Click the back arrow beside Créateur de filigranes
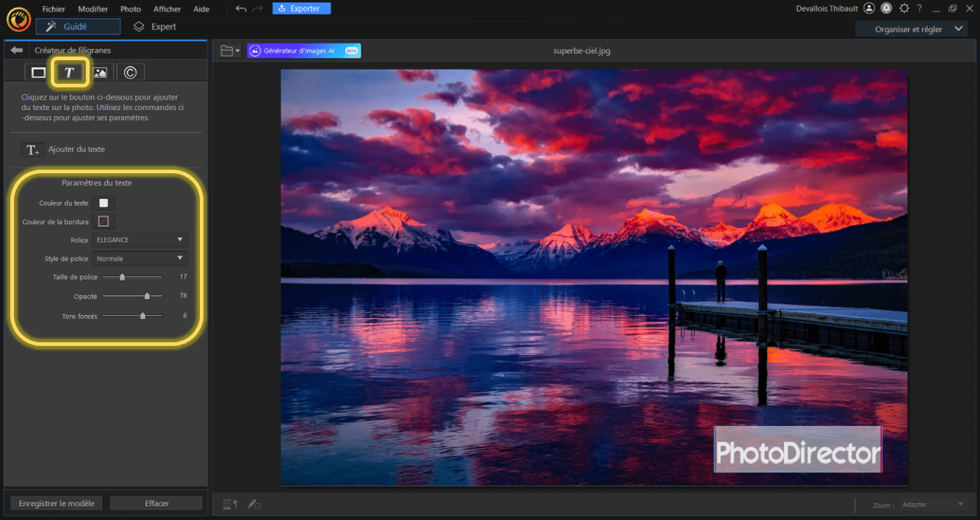Viewport: 980px width, 520px height. point(16,50)
